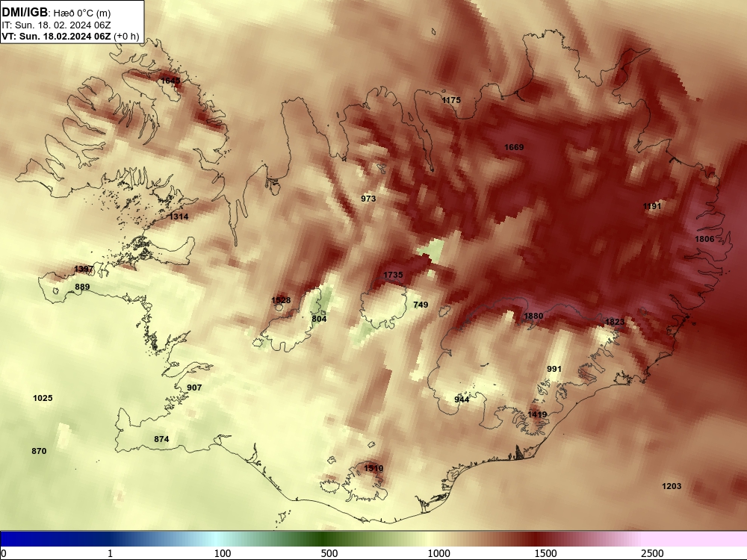The image size is (747, 560).
Task: Click the 991 value on the map
Action: coord(554,369)
